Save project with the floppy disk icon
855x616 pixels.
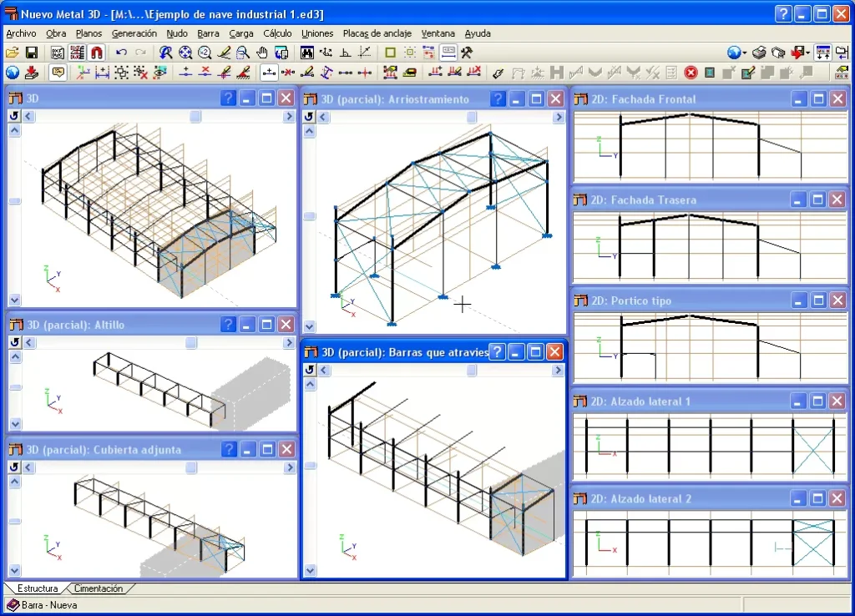point(32,53)
